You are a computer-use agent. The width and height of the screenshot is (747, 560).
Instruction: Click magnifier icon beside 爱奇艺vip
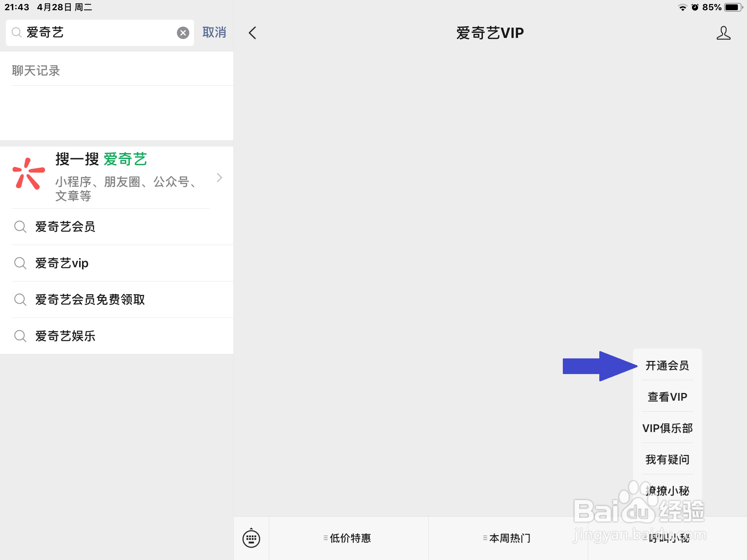click(x=20, y=263)
